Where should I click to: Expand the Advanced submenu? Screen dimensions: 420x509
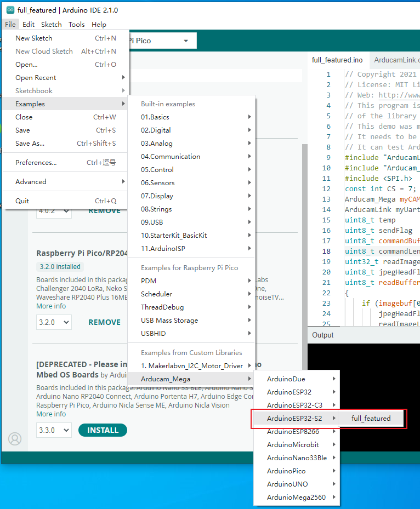click(x=66, y=182)
